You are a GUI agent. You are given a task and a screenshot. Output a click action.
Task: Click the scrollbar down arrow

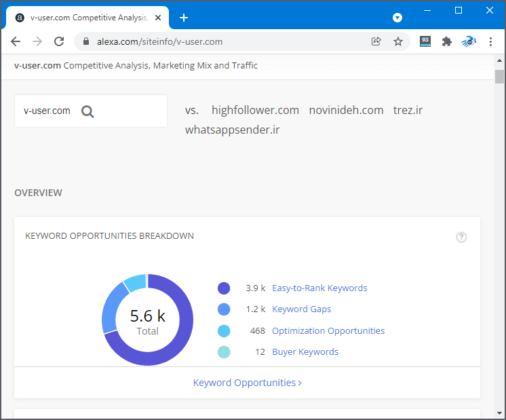[x=499, y=413]
